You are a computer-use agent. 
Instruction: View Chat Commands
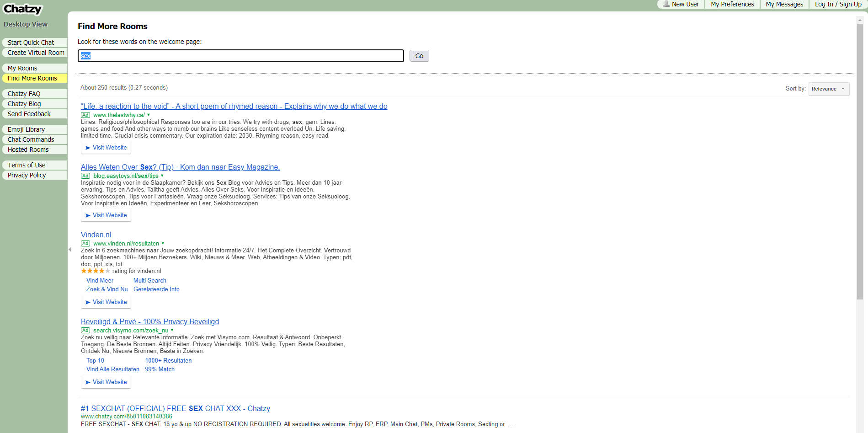35,139
